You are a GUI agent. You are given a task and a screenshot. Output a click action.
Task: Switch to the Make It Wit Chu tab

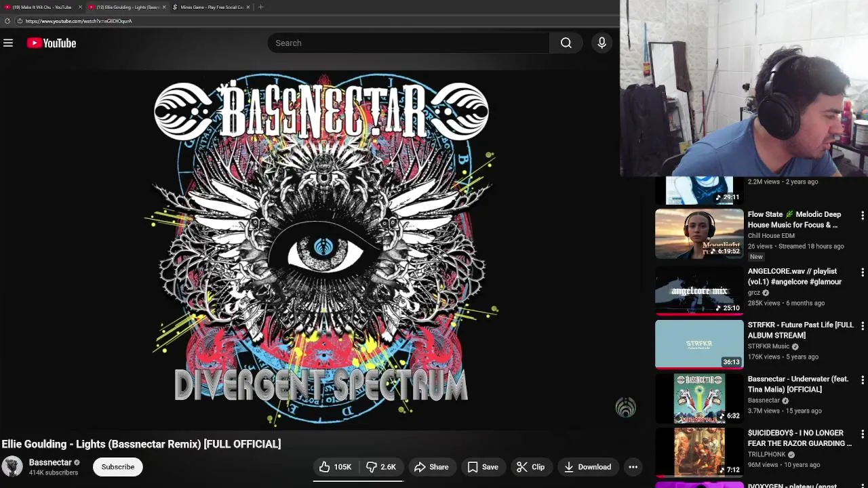41,7
